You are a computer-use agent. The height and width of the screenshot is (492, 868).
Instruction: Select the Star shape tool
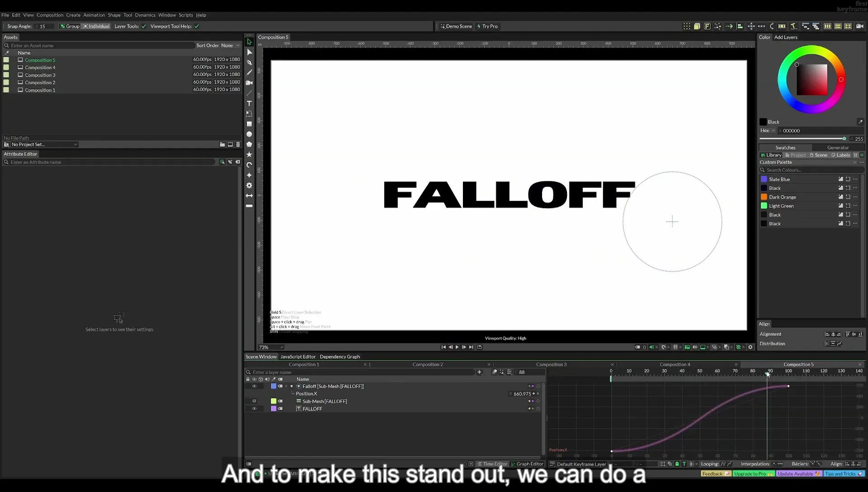coord(249,155)
